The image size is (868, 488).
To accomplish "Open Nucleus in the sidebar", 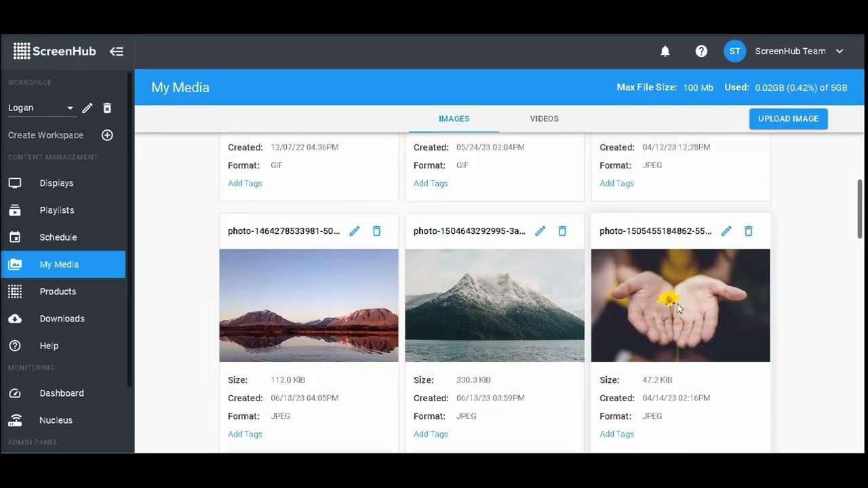I will point(62,420).
